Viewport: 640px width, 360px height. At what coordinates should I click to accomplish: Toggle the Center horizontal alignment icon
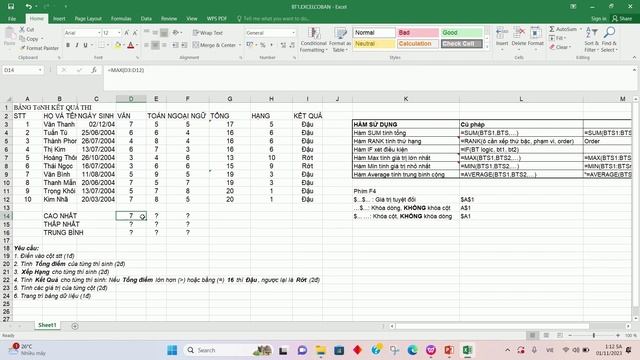[x=156, y=45]
